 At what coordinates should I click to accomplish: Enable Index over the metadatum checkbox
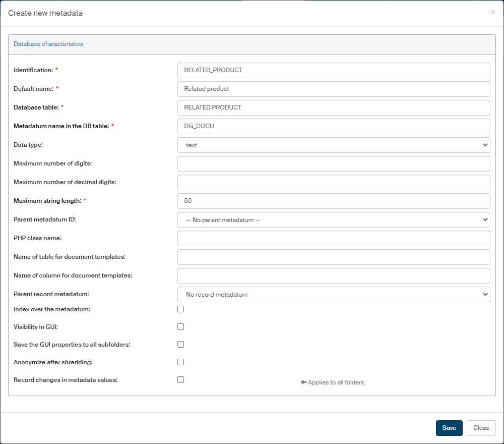[180, 309]
